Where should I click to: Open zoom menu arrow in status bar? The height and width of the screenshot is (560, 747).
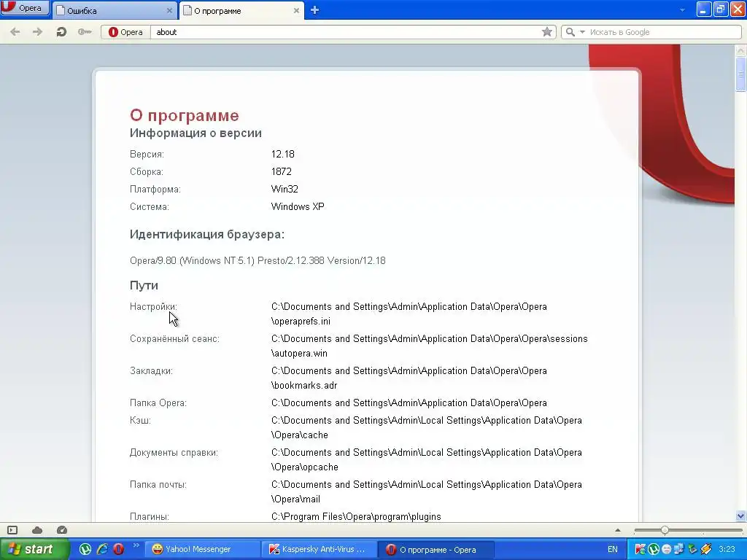(x=618, y=530)
